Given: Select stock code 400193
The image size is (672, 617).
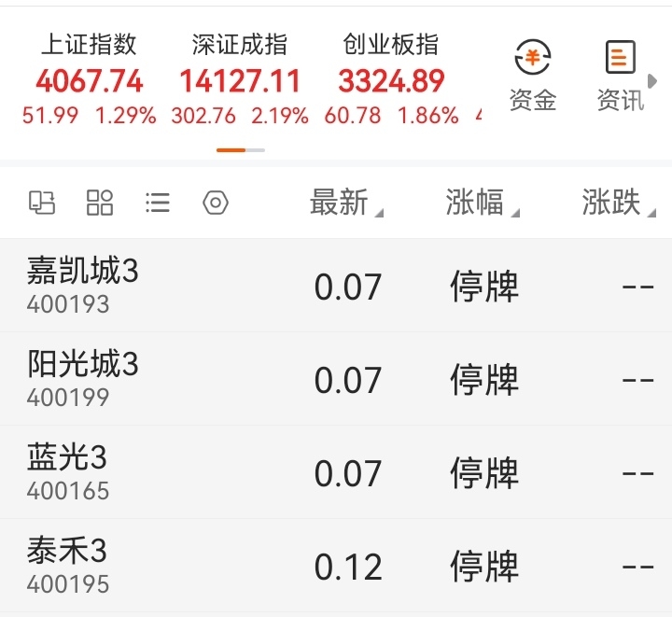Looking at the screenshot, I should [x=68, y=304].
